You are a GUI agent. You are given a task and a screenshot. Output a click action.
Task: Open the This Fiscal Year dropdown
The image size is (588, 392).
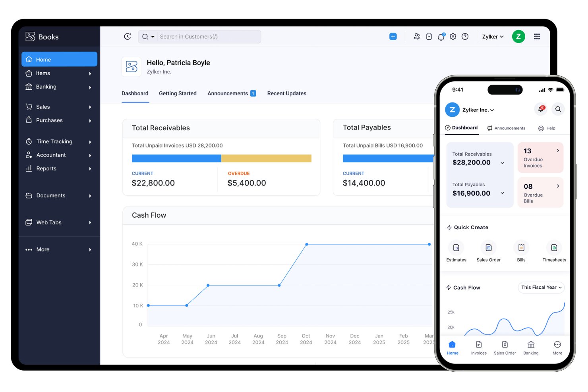(x=541, y=287)
